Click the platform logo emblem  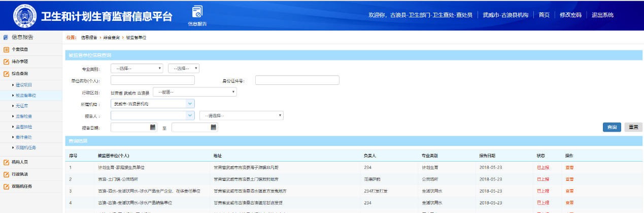click(x=24, y=16)
